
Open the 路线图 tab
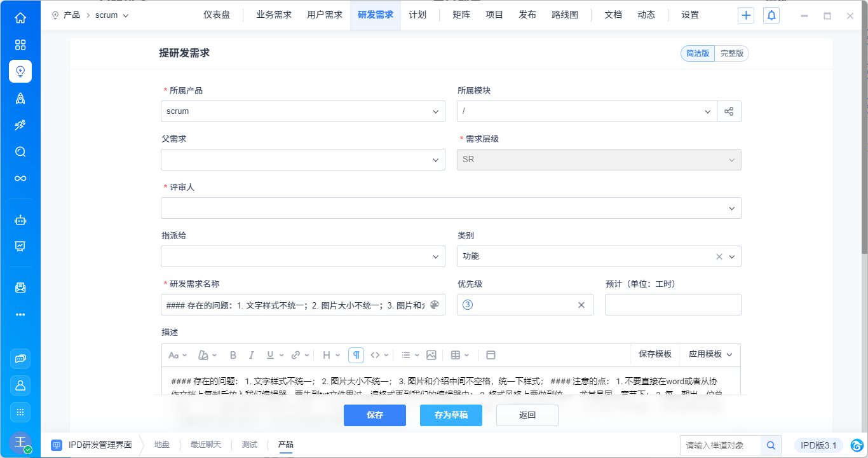(565, 15)
